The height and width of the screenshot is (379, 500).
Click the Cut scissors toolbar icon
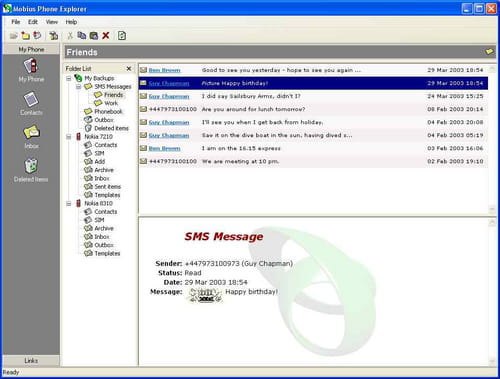click(x=70, y=35)
